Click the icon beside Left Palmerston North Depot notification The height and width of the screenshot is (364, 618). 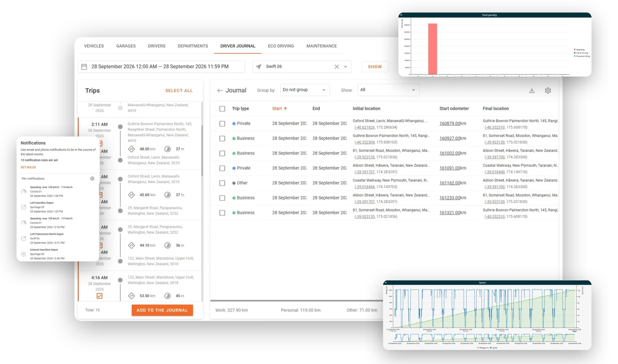click(x=24, y=239)
